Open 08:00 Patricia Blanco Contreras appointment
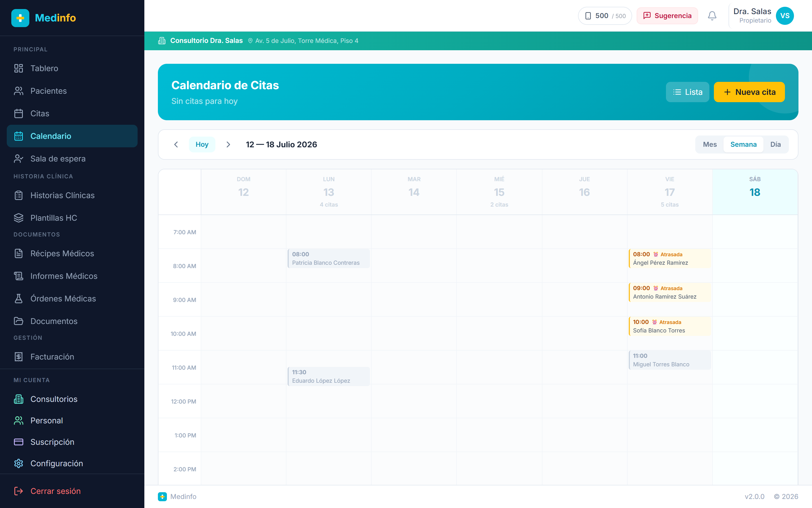Screen dimensions: 812x508 [328, 258]
